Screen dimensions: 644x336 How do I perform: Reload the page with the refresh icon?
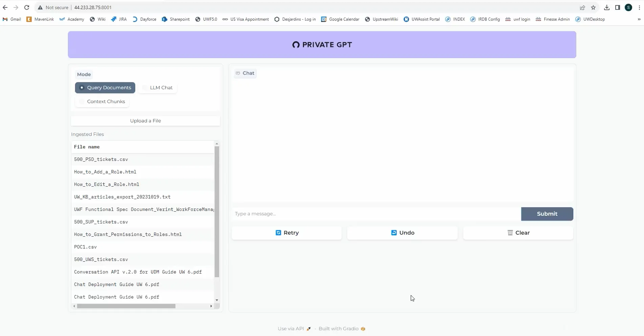27,7
